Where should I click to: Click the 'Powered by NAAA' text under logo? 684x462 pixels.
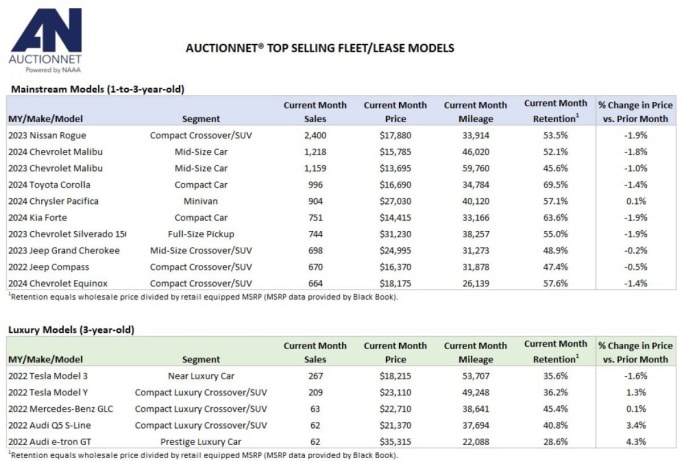point(53,70)
